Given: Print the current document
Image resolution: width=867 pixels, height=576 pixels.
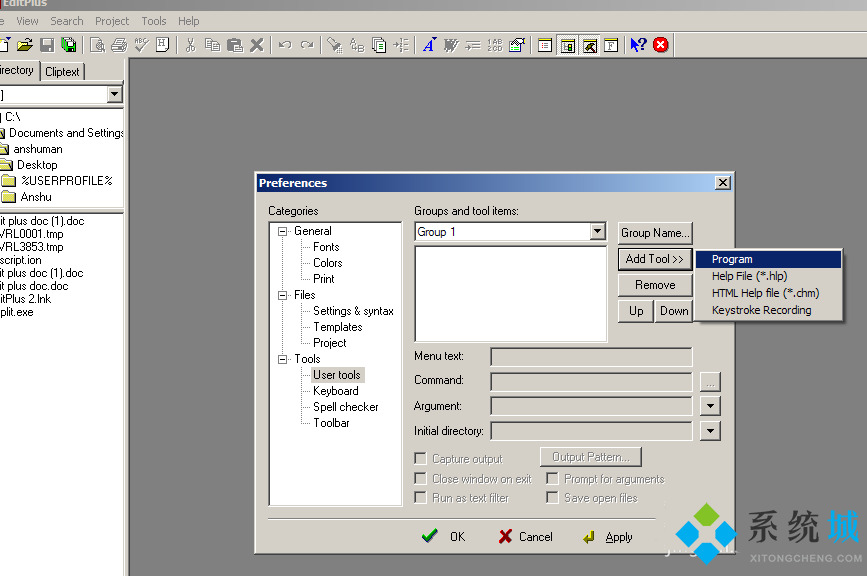Looking at the screenshot, I should tap(117, 44).
